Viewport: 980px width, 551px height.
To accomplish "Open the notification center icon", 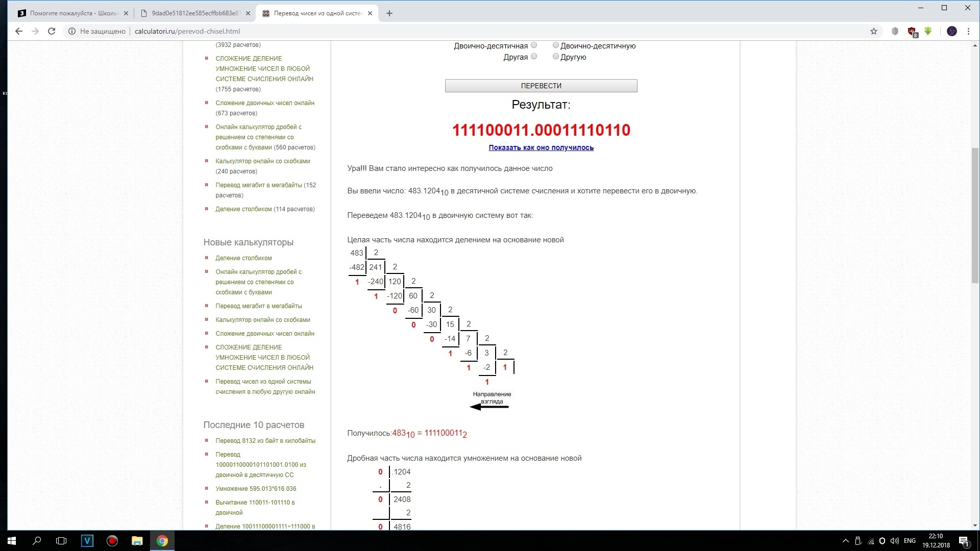I will 964,541.
